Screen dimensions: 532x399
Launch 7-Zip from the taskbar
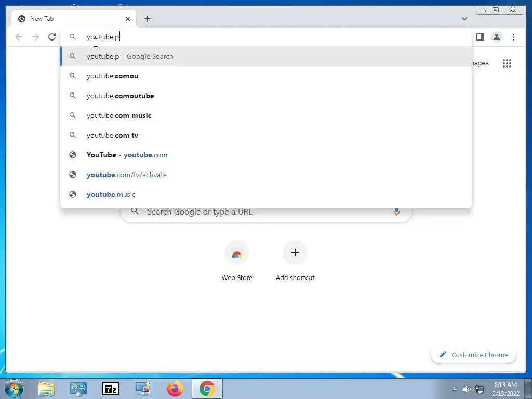[x=111, y=389]
